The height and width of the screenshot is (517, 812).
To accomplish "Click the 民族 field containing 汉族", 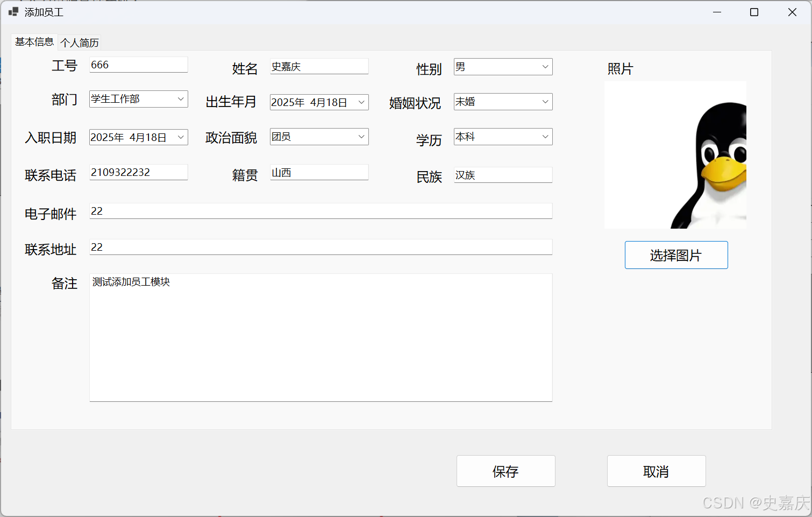I will pos(503,175).
